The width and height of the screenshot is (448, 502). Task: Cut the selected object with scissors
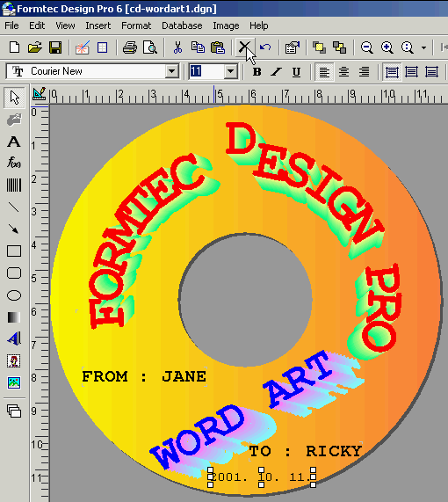pyautogui.click(x=177, y=47)
